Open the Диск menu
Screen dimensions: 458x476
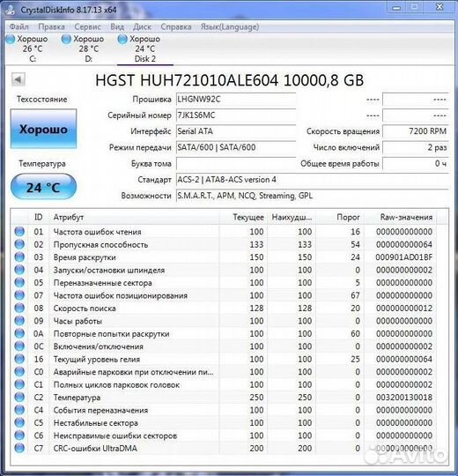pos(143,26)
